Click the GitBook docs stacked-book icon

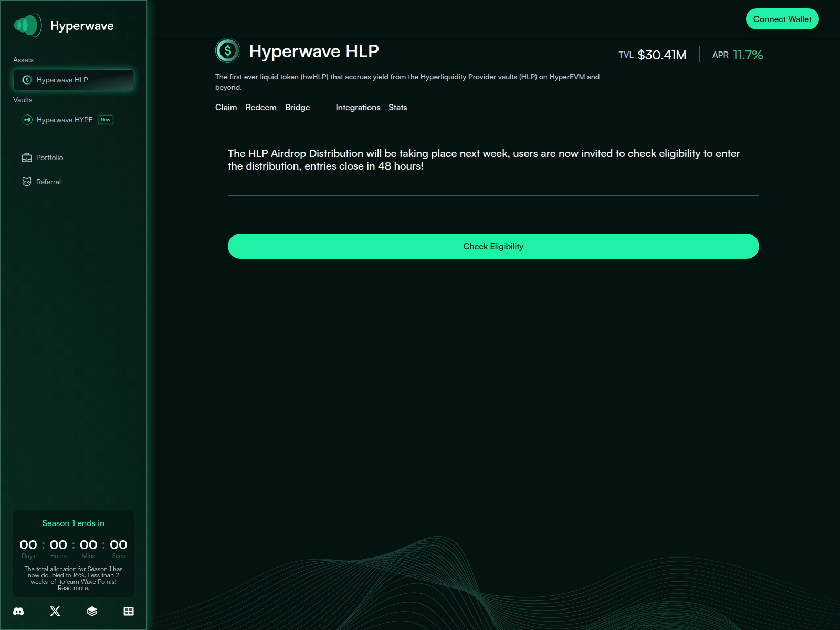coord(92,612)
